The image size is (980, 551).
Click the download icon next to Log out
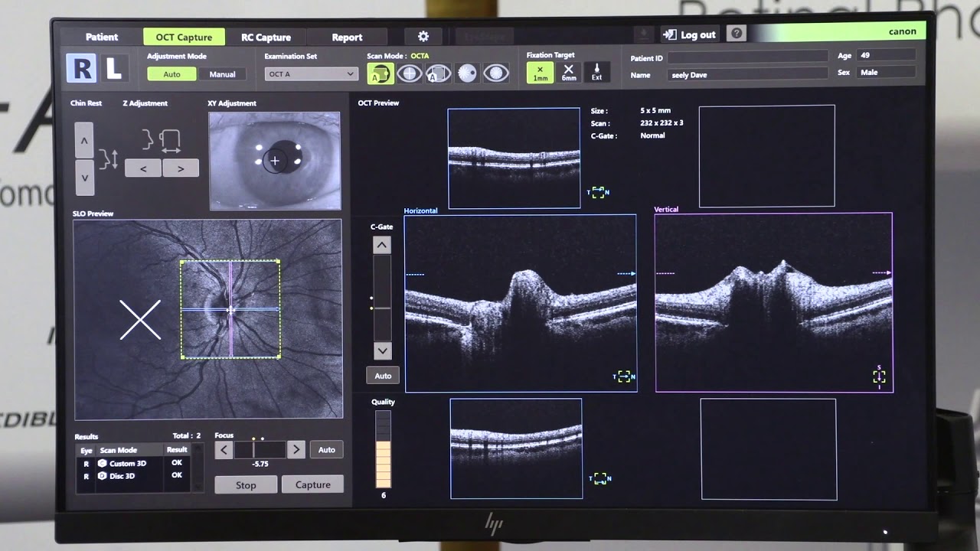643,34
